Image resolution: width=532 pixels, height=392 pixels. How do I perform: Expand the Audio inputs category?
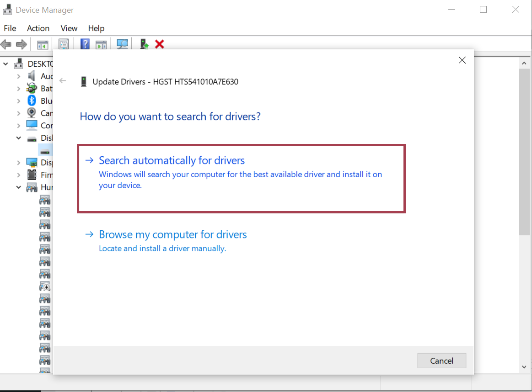18,76
